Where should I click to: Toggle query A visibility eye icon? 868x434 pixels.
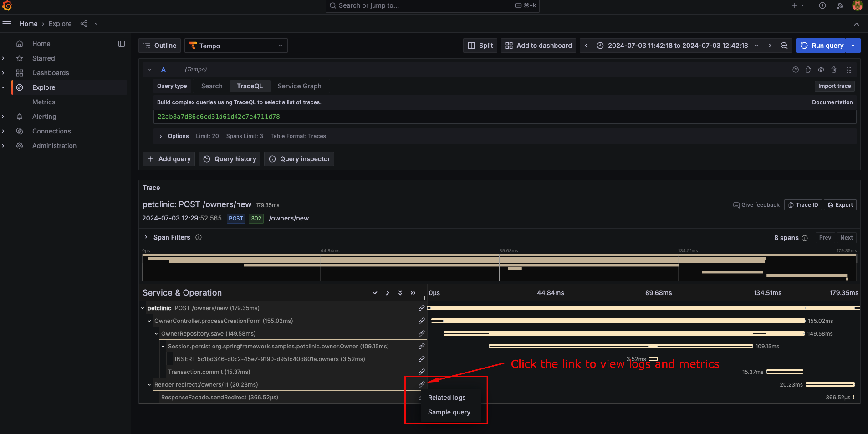tap(821, 70)
